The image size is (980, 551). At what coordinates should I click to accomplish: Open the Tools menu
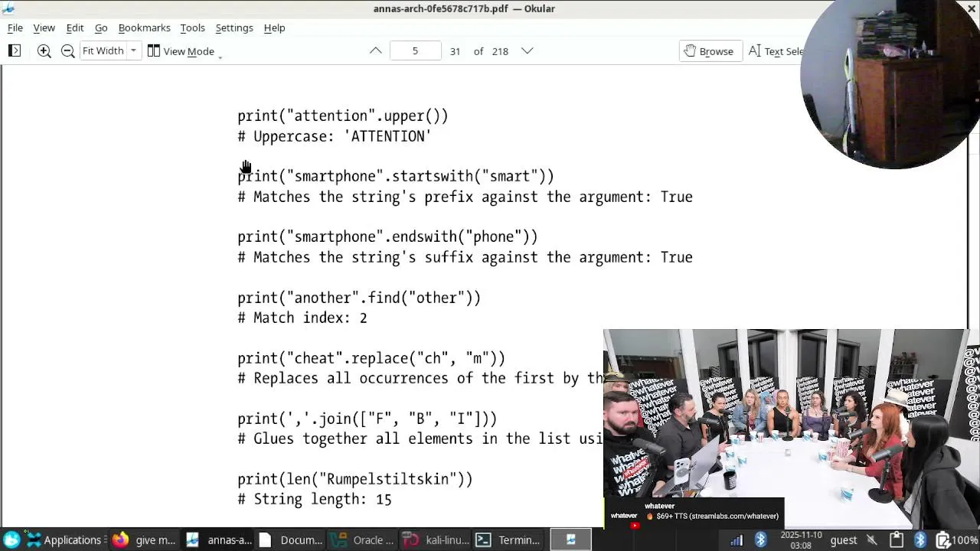click(192, 28)
